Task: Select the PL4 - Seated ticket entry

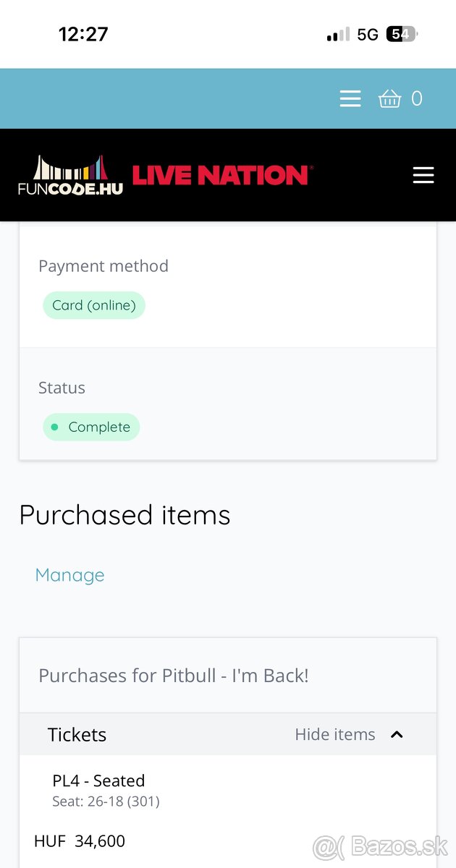Action: click(98, 780)
